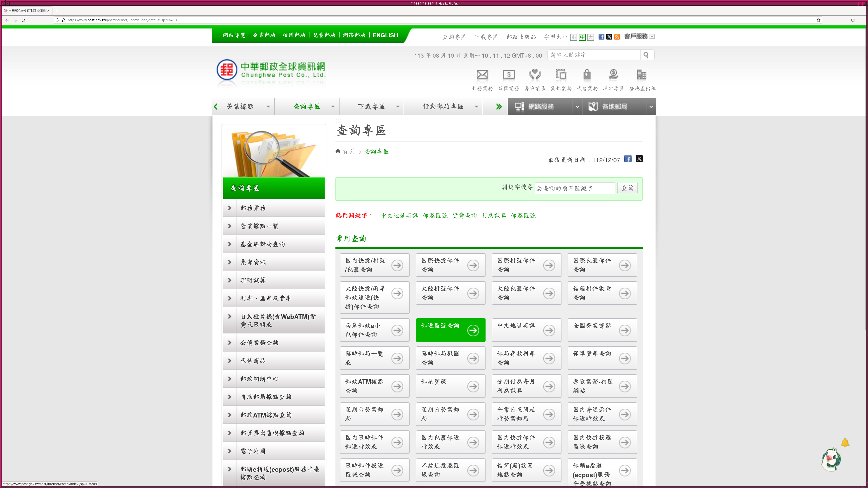Open the 中文地址英譯 hot keyword link
868x488 pixels.
pos(399,216)
